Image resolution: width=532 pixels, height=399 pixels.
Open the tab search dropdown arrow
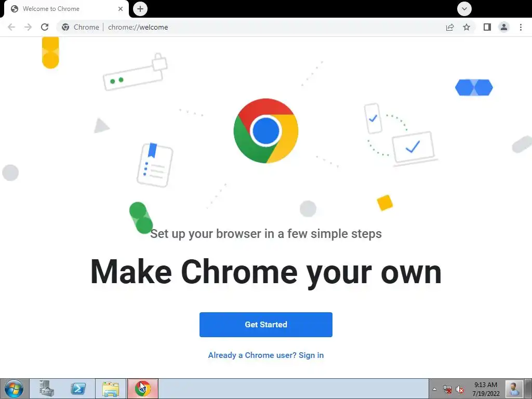tap(464, 9)
